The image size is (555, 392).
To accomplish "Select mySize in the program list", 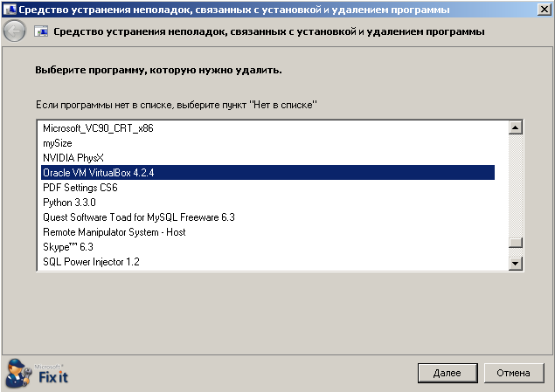I will (56, 143).
